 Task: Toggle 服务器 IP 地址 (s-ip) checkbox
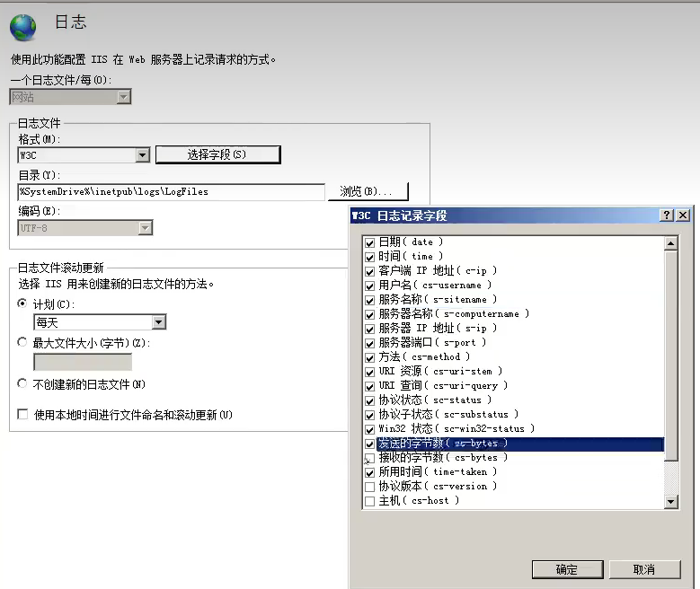tap(369, 329)
